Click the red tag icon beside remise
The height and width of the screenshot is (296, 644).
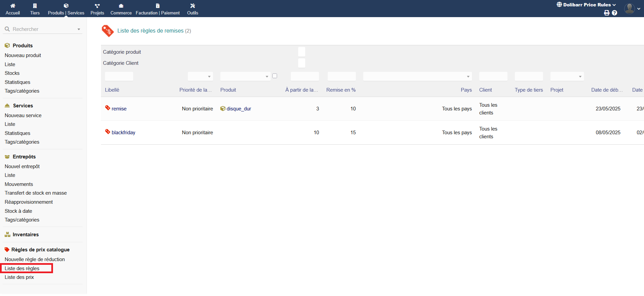tap(108, 108)
